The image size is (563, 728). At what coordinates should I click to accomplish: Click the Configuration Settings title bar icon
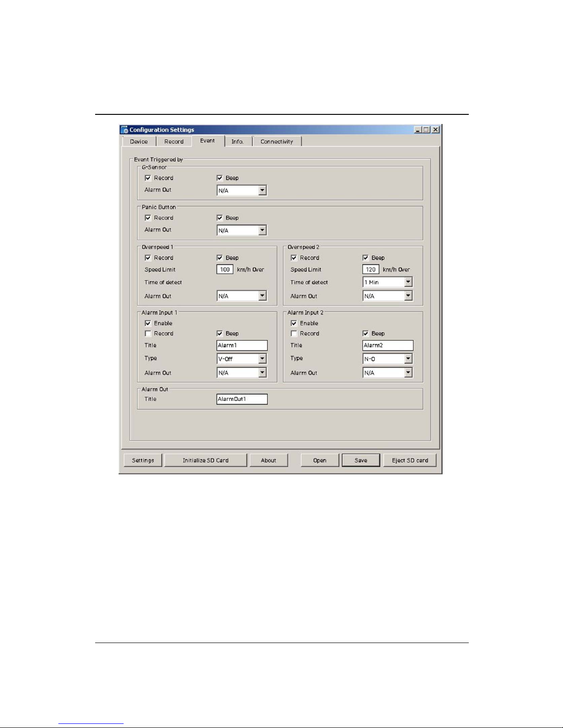124,130
